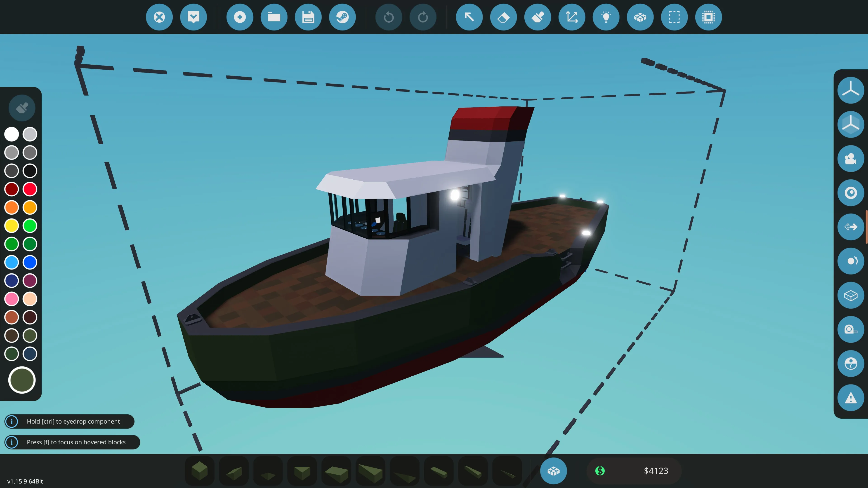The image size is (868, 488).
Task: Select the arrow cursor select tool
Action: (469, 17)
